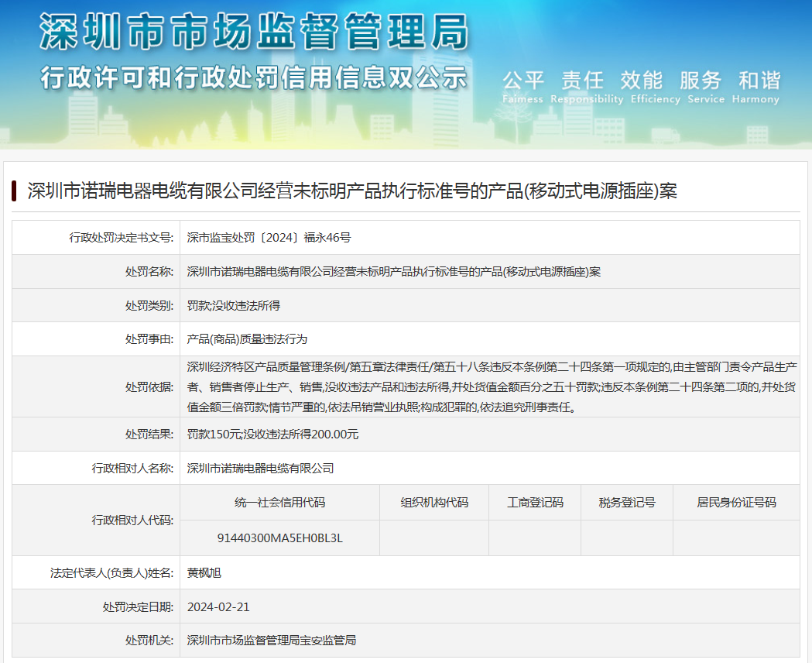This screenshot has height=663, width=812.
Task: Click the 处罚名称 value cell text
Action: [393, 272]
